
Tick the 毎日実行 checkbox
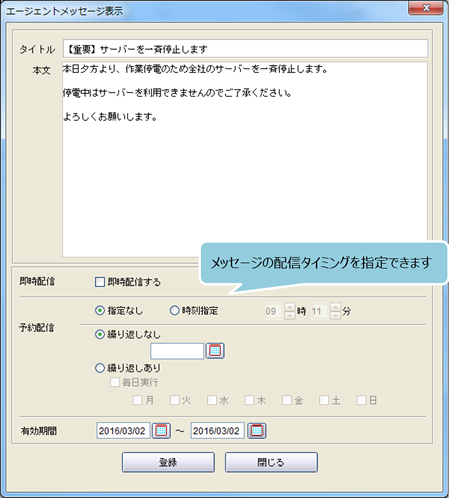pos(115,382)
